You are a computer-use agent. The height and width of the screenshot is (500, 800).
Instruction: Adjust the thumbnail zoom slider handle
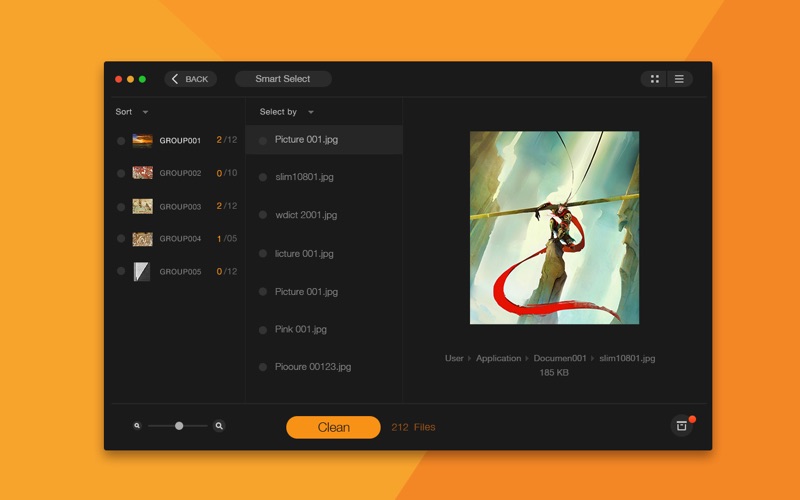(179, 426)
